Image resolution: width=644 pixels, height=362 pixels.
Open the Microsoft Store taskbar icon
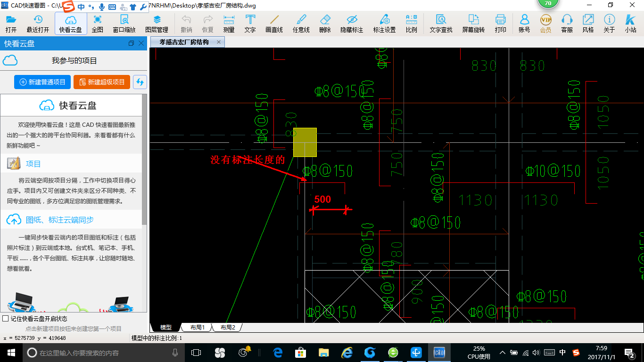[300, 352]
